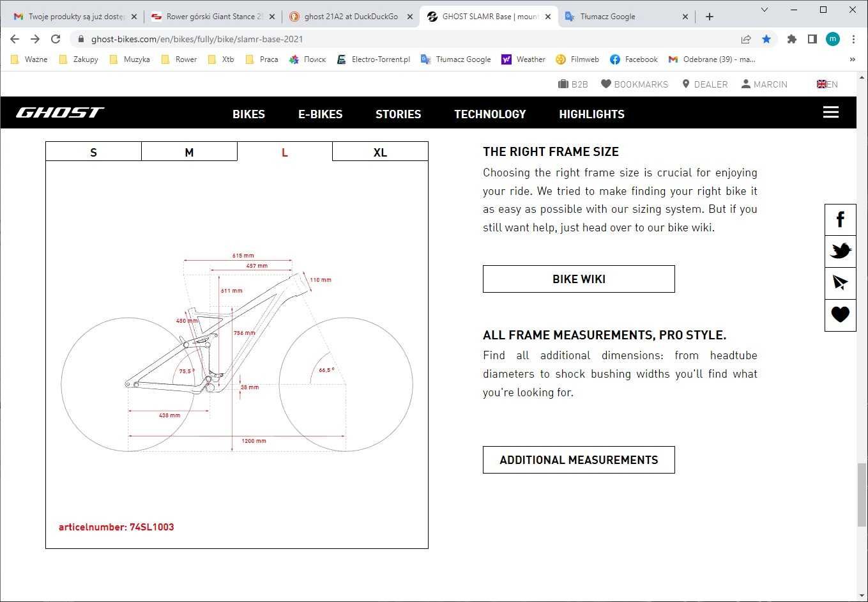Open the E-BIKES menu
Viewport: 868px width, 602px height.
[321, 114]
